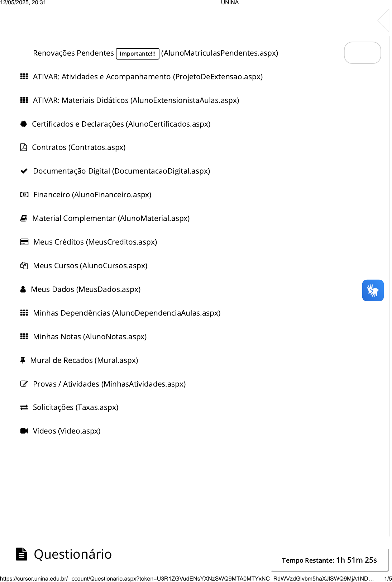Image resolution: width=392 pixels, height=582 pixels.
Task: Click the Mural de Recados pin icon
Action: tap(23, 360)
